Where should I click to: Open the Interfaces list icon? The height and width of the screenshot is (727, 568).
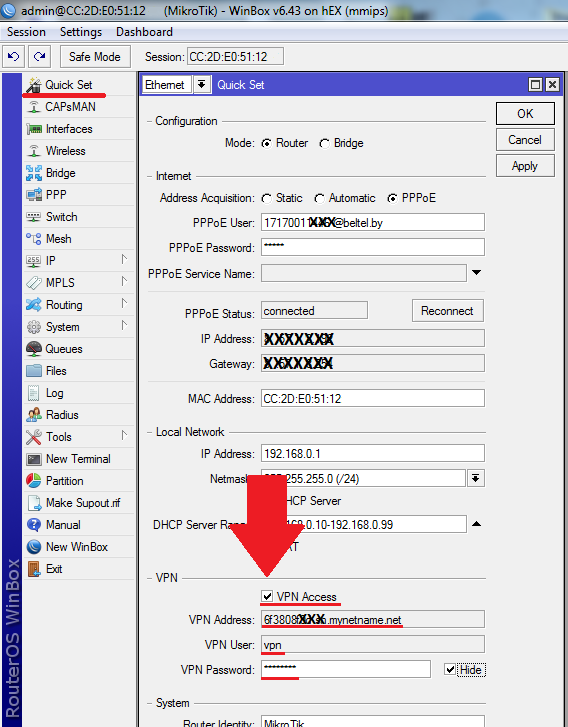[34, 129]
